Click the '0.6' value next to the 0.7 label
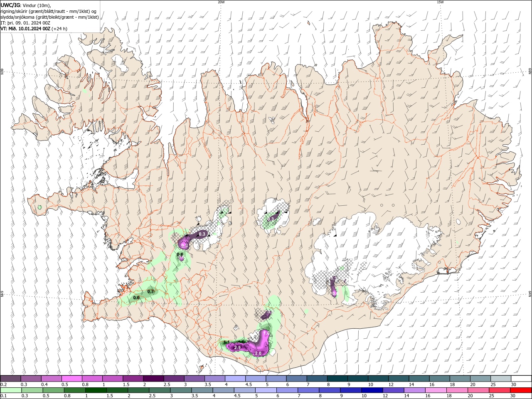This screenshot has width=532, height=399. [136, 298]
